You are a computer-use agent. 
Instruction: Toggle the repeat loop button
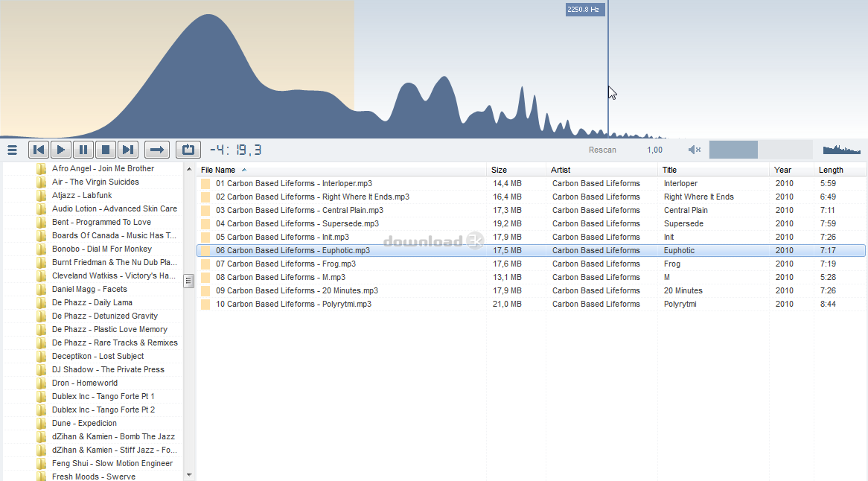pyautogui.click(x=188, y=150)
